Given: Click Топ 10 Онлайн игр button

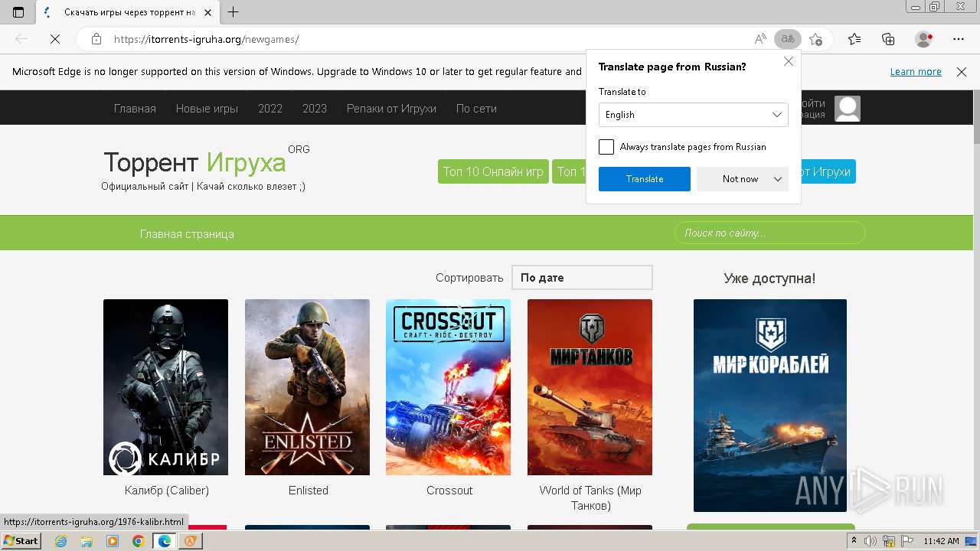Looking at the screenshot, I should click(x=493, y=171).
